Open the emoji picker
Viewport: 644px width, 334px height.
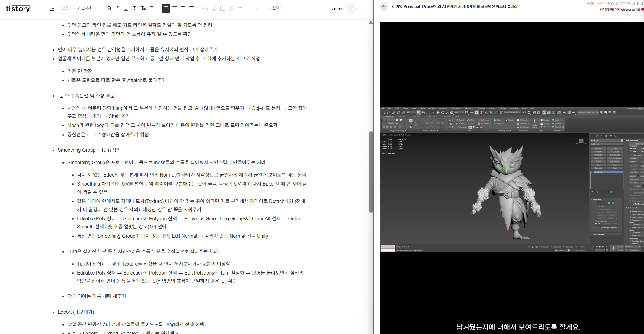point(214,8)
